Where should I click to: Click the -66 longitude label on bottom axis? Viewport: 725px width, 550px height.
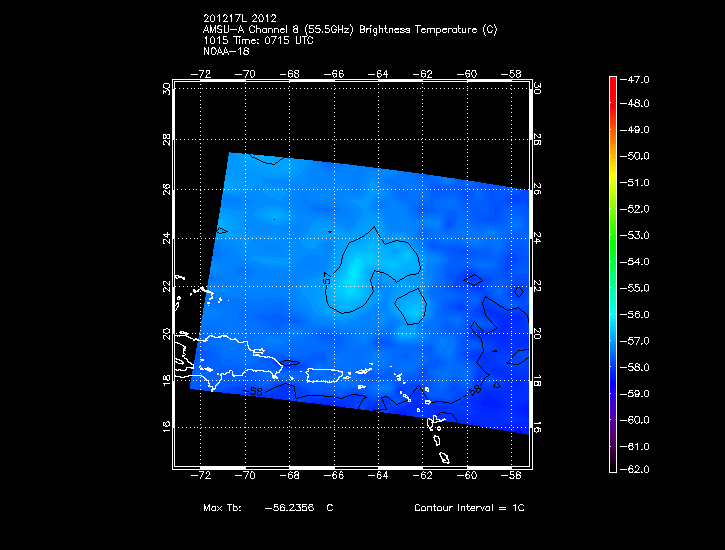334,475
